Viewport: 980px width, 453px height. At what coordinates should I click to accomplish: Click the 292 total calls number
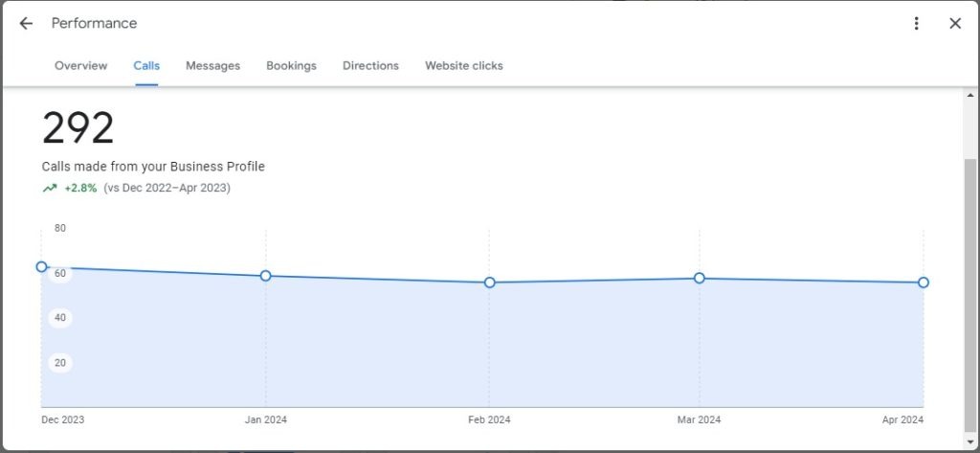tap(78, 128)
